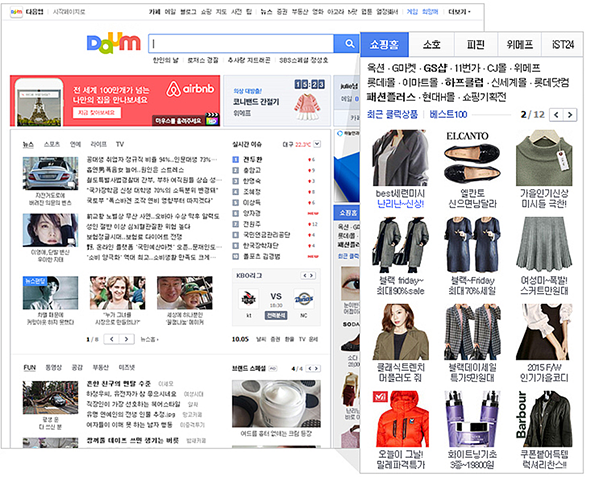Image resolution: width=595 pixels, height=481 pixels.
Task: Open red Millet jacket product thumbnail
Action: [400, 419]
